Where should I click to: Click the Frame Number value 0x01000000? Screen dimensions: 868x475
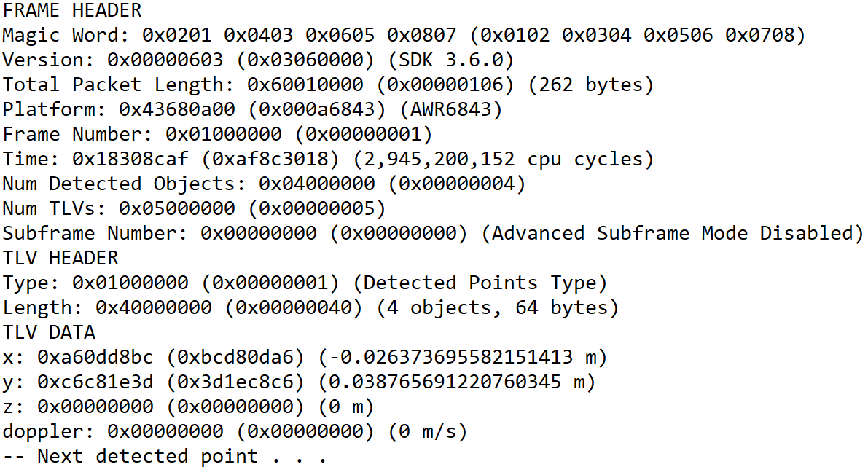pyautogui.click(x=224, y=134)
